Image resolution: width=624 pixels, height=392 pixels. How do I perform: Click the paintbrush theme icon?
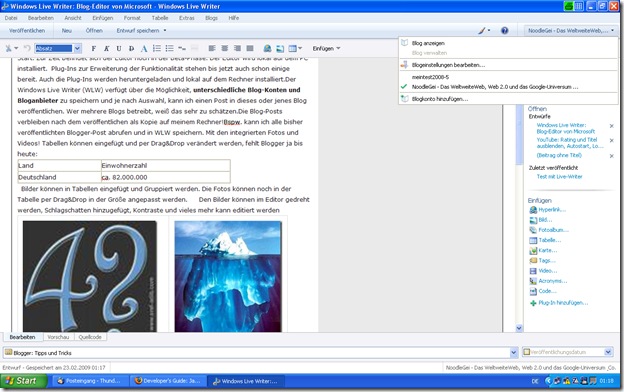pos(482,31)
